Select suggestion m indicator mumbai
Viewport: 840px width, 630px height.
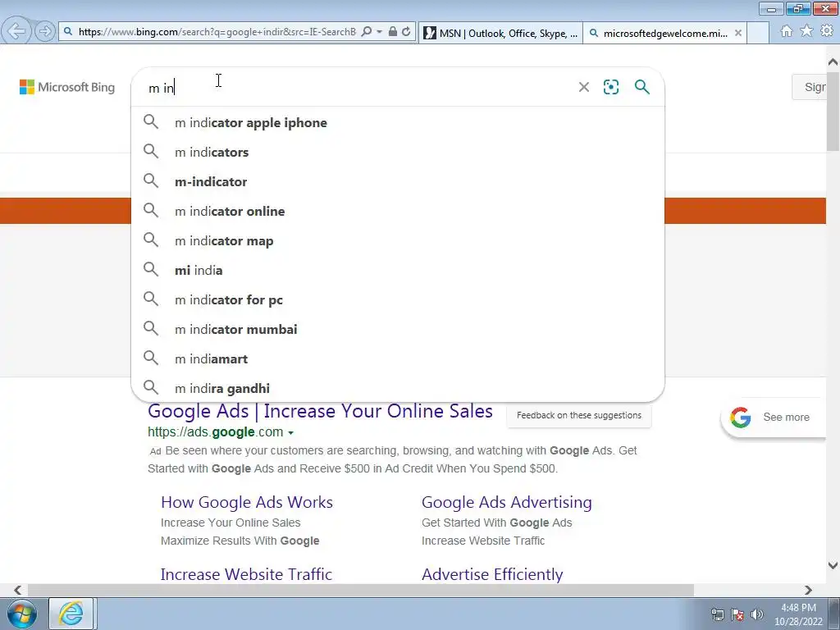tap(398, 330)
